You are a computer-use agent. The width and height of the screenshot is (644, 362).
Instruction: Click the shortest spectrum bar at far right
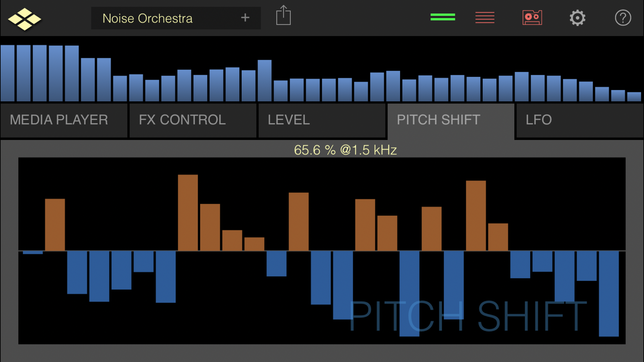pyautogui.click(x=634, y=97)
